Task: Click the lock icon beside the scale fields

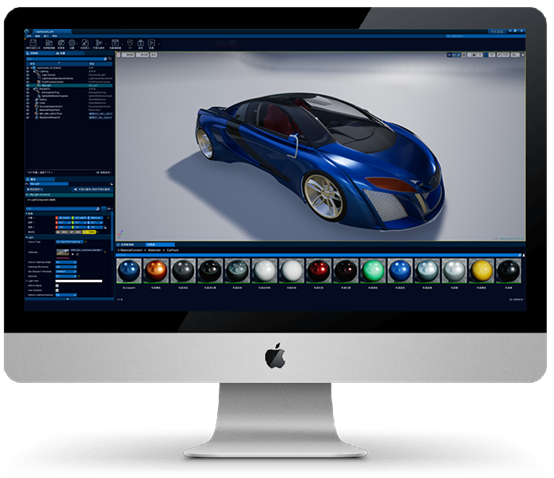Action: pyautogui.click(x=105, y=228)
